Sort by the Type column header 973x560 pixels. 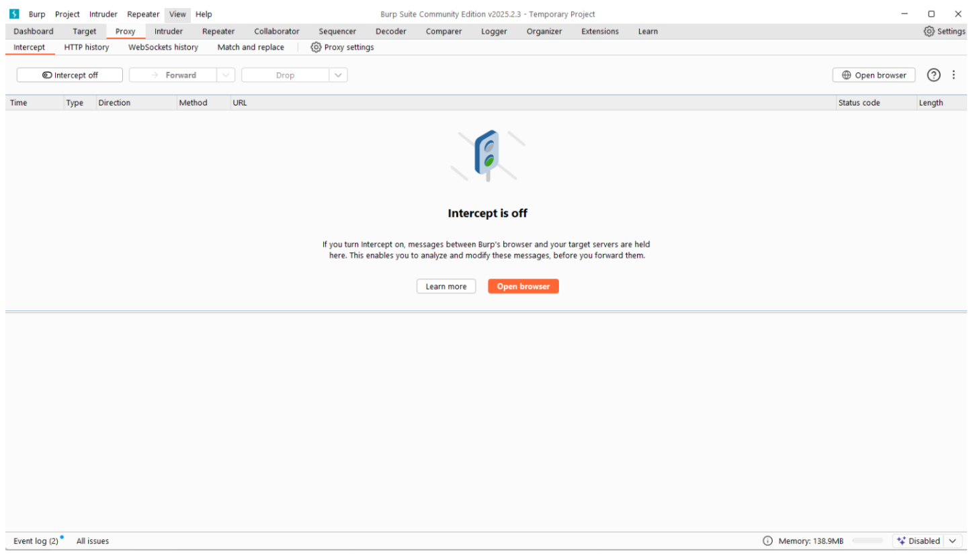click(x=79, y=103)
